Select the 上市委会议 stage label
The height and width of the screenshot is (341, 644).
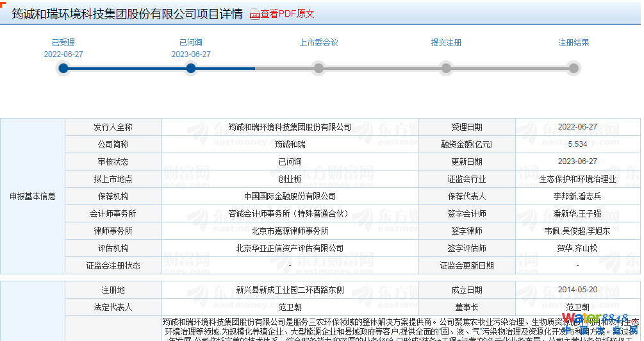point(318,43)
